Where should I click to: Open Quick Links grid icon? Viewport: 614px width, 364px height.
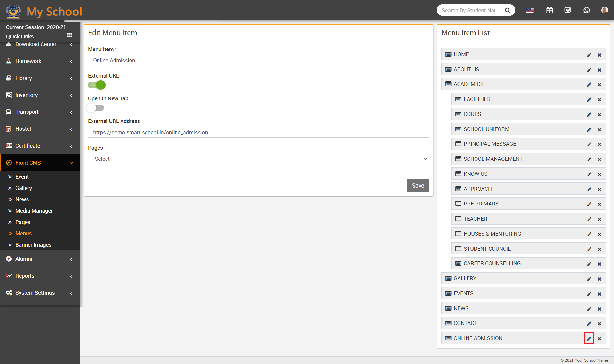click(x=69, y=35)
